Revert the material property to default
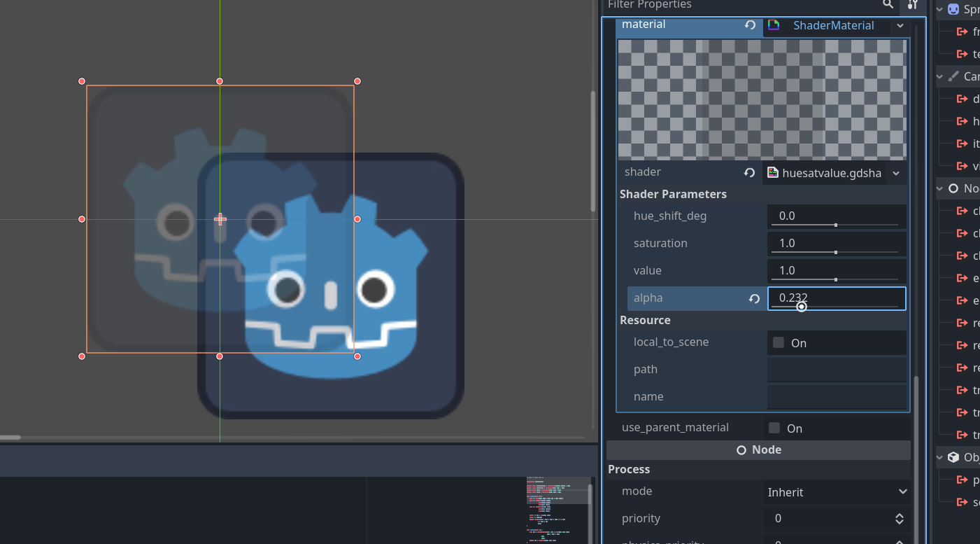Screen dimensions: 980x544 (x=750, y=25)
